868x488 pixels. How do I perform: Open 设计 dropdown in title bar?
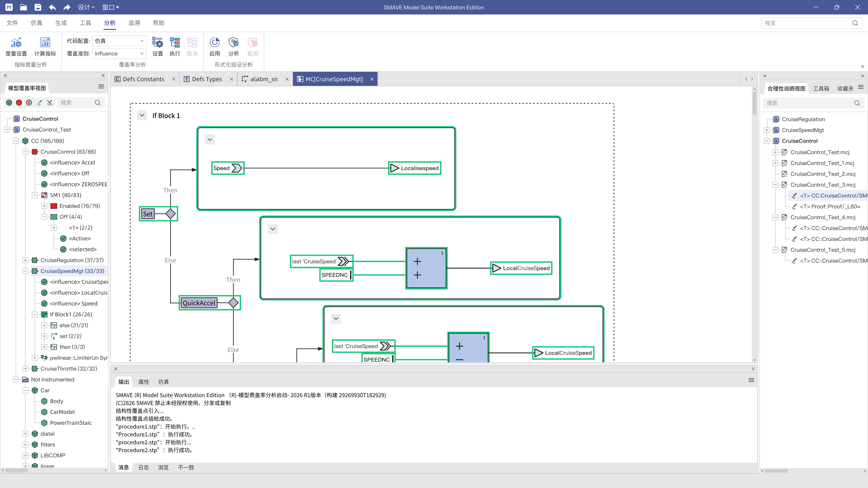[x=86, y=7]
